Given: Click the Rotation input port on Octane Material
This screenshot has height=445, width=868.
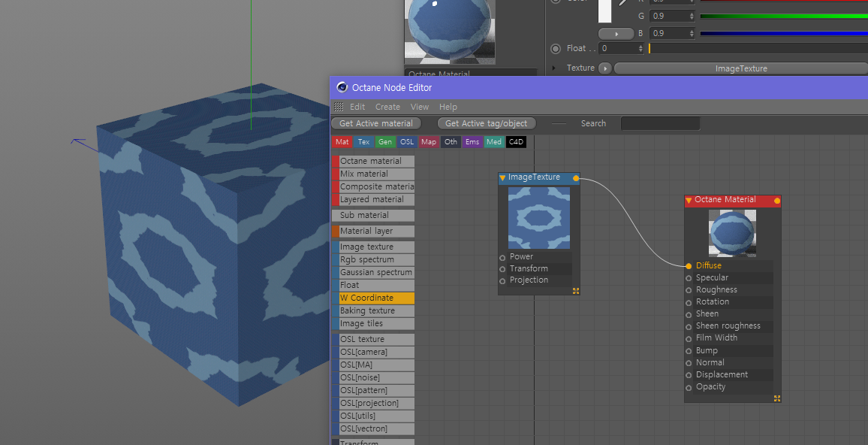Looking at the screenshot, I should tap(689, 302).
